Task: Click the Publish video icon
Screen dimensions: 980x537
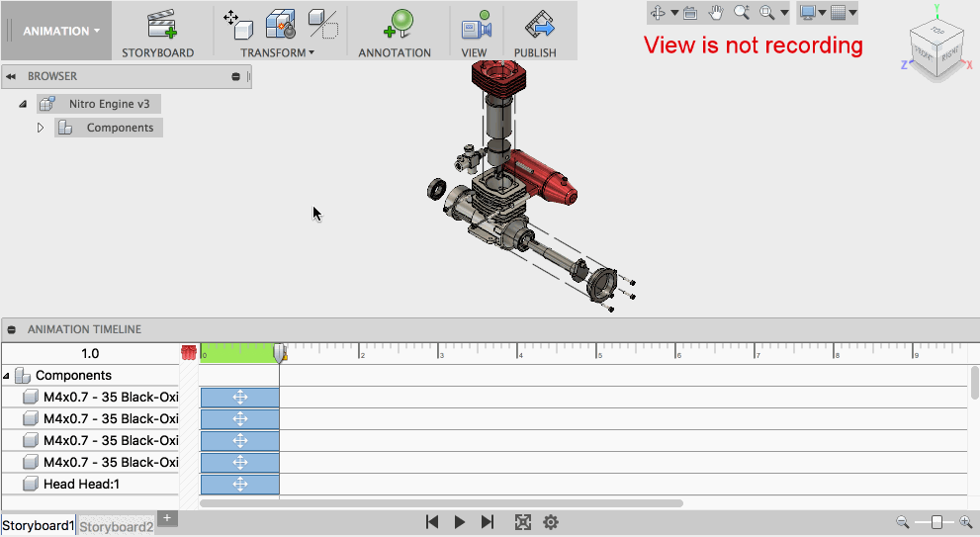Action: coord(538,24)
